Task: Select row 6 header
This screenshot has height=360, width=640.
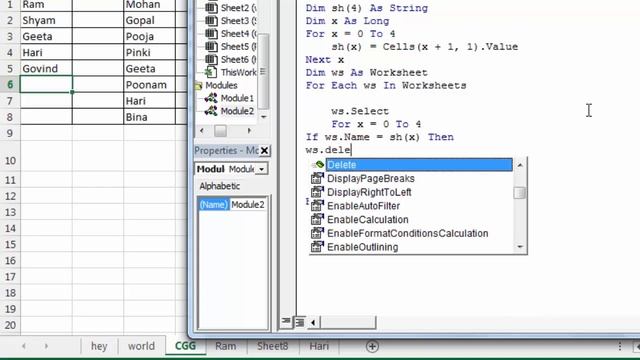Action: (10, 84)
